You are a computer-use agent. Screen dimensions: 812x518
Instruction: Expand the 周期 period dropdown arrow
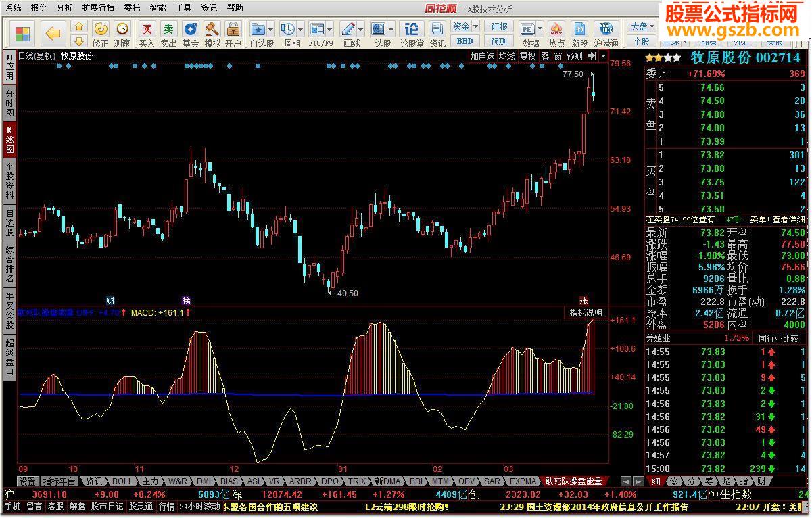(x=300, y=30)
